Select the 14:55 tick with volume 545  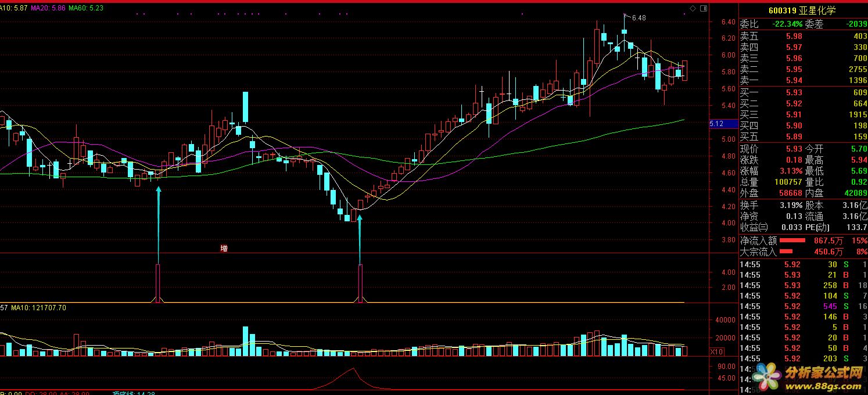coord(804,306)
